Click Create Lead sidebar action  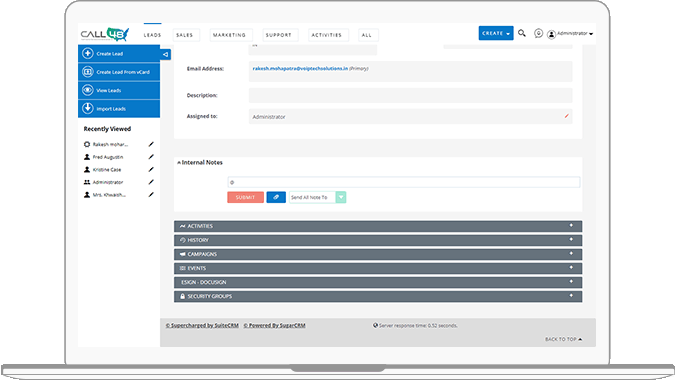tap(119, 53)
